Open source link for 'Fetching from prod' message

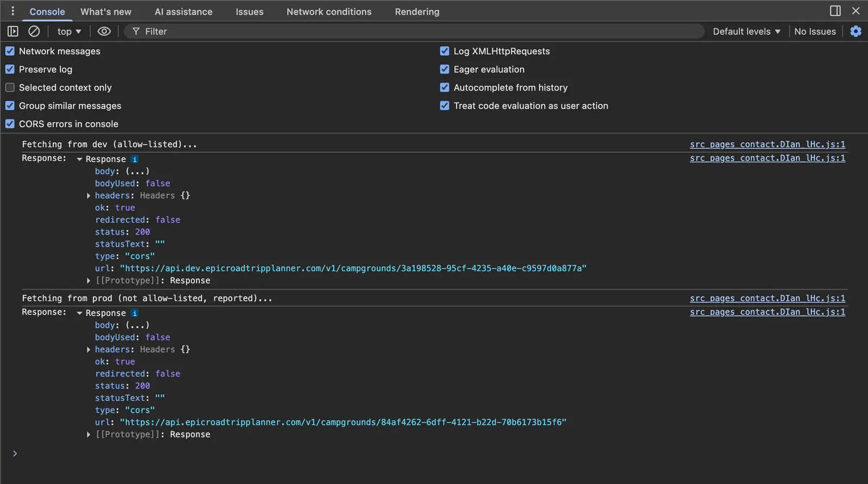(767, 298)
